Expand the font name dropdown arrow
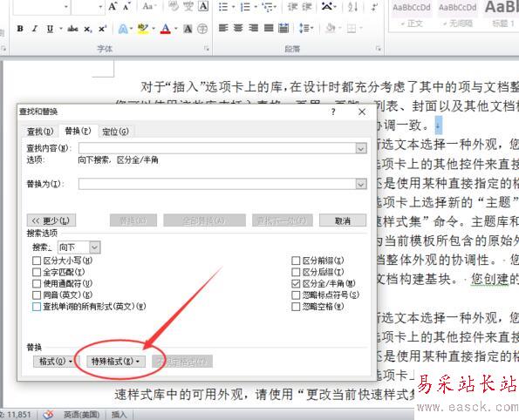Viewport: 519px width, 420px height. 66,6
